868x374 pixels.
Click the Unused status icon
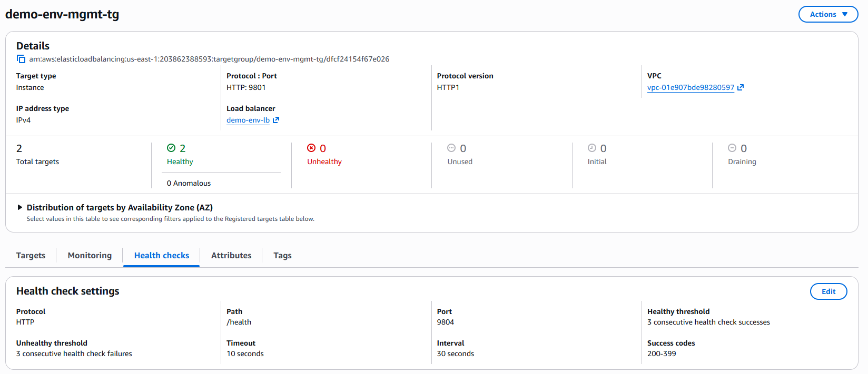[451, 148]
